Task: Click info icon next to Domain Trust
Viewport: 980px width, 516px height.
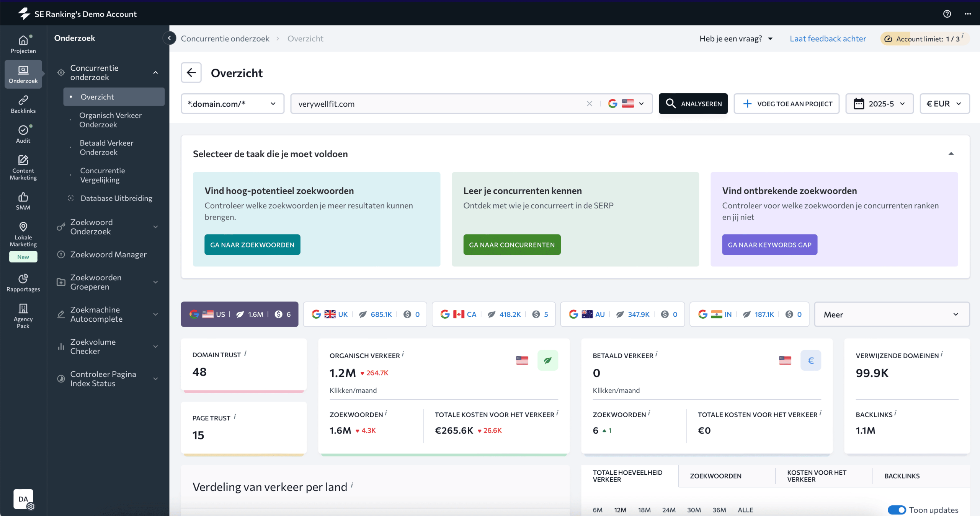Action: coord(245,353)
